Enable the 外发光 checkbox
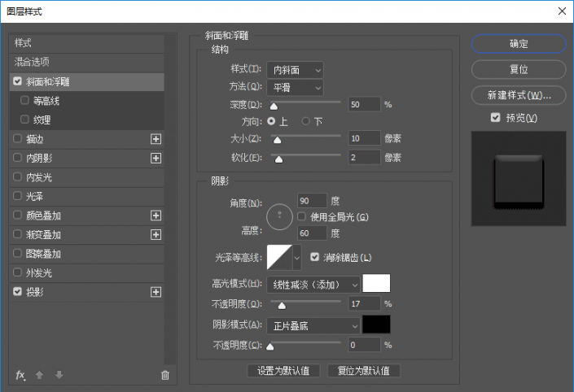This screenshot has height=392, width=574. click(17, 272)
